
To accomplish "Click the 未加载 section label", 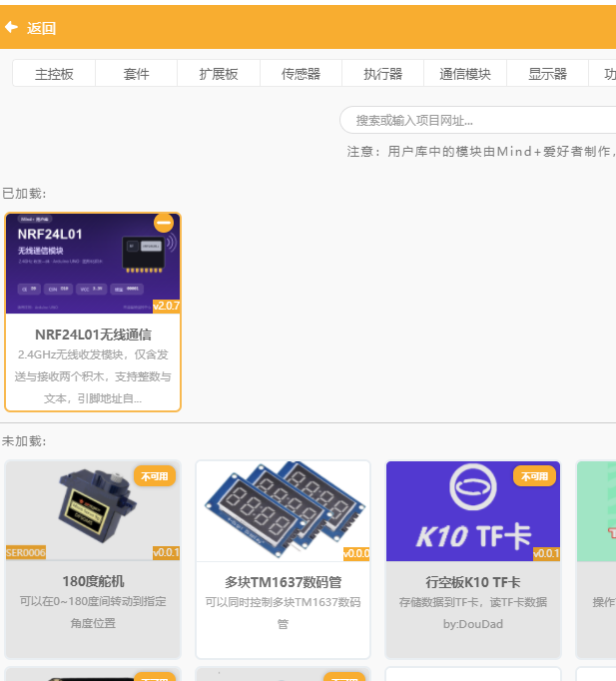I will (24, 441).
